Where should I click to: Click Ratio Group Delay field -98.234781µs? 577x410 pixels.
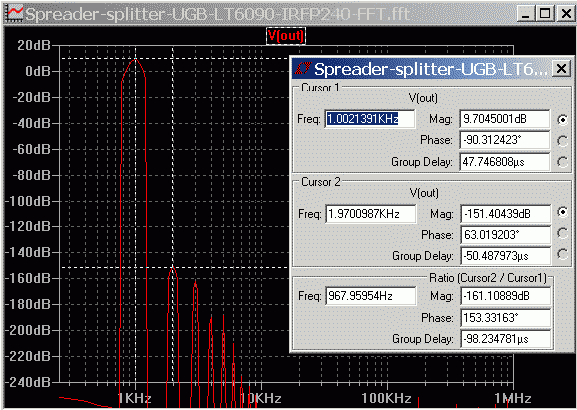click(505, 339)
